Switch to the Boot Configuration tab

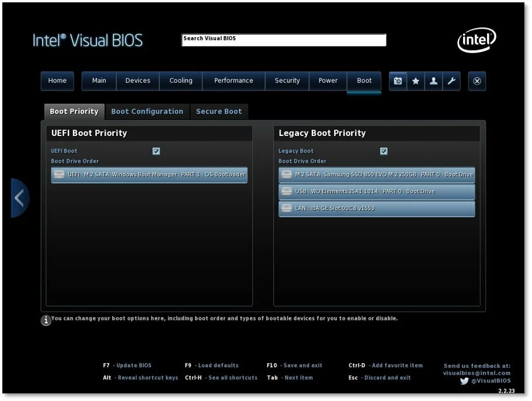coord(147,111)
